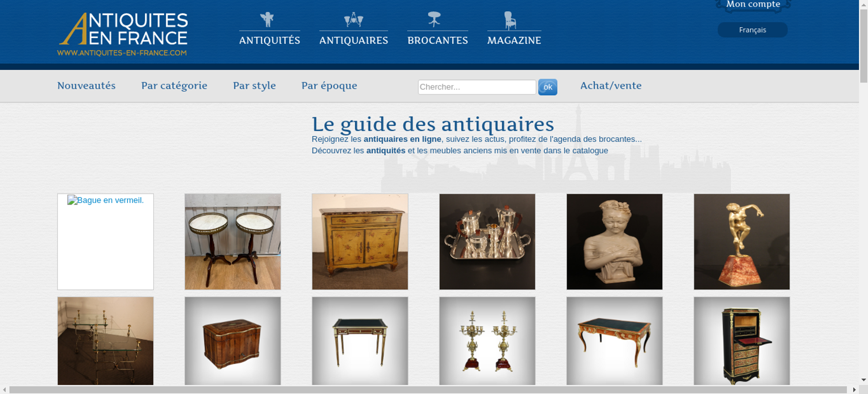
Task: Open the Français language selector
Action: click(x=753, y=30)
